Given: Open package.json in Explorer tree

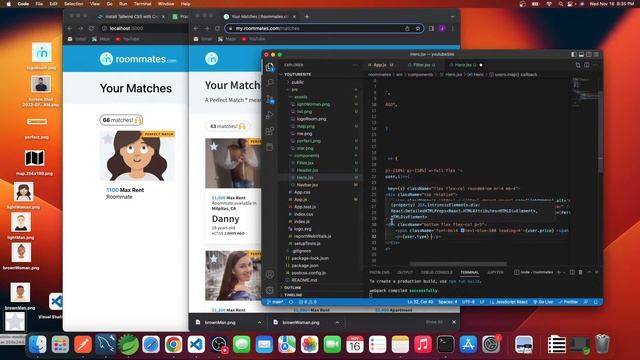Looking at the screenshot, I should (305, 266).
